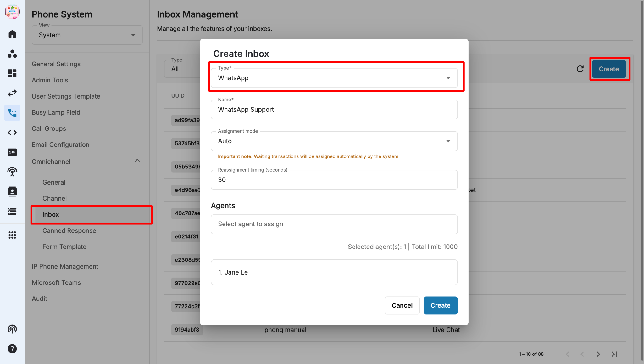Open the SIP icon in rail

coord(12,152)
